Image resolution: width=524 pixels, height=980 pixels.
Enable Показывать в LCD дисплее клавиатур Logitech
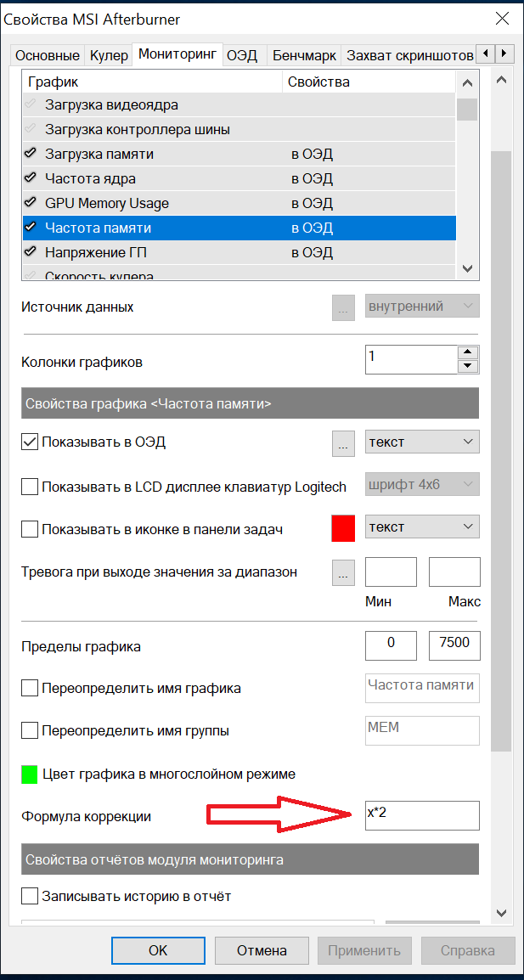click(30, 487)
